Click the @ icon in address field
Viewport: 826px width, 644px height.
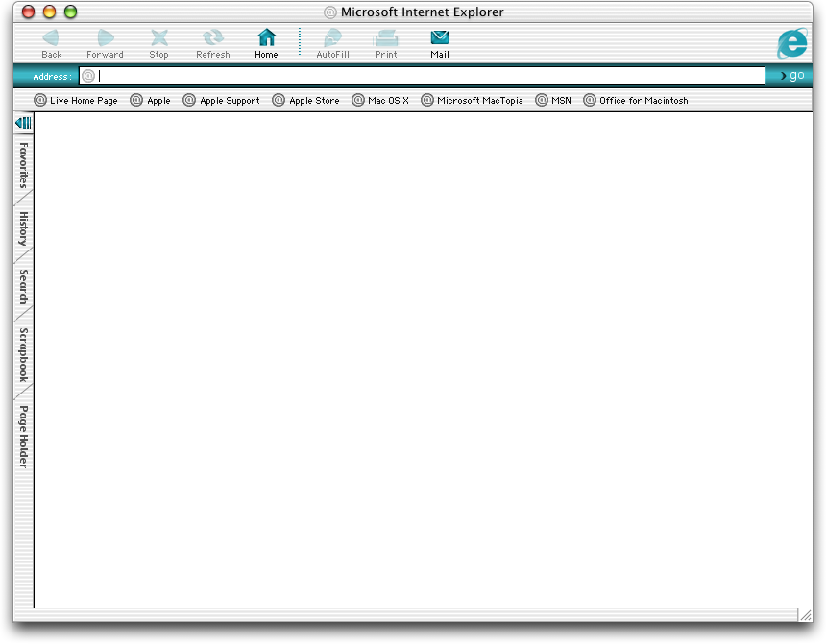[88, 76]
